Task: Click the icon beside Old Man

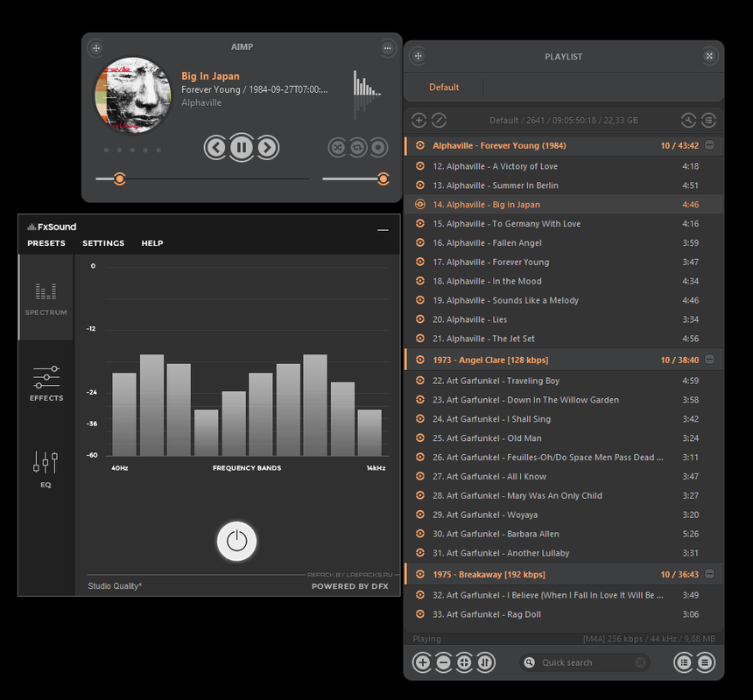Action: click(x=420, y=438)
